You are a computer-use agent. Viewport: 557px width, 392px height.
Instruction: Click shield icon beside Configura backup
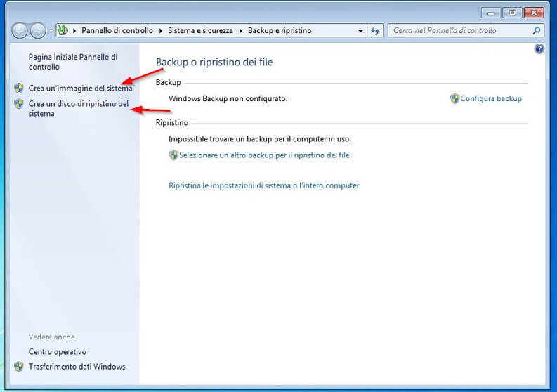[x=454, y=98]
